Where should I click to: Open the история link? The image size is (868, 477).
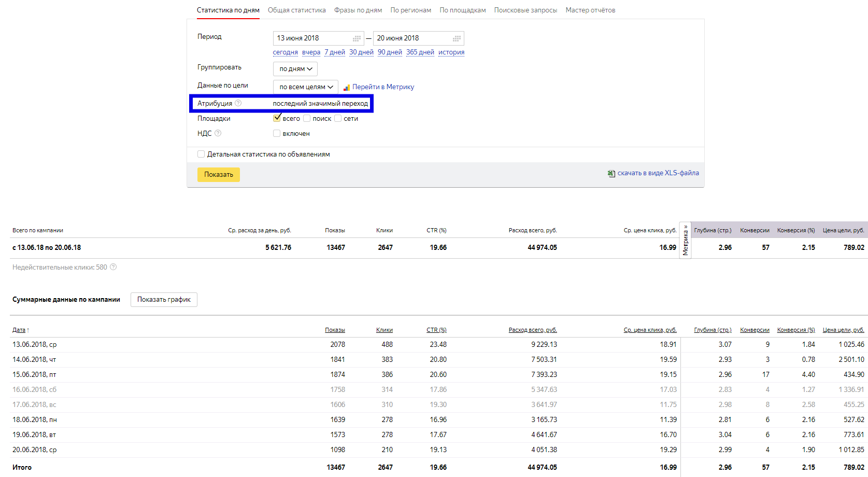point(451,52)
